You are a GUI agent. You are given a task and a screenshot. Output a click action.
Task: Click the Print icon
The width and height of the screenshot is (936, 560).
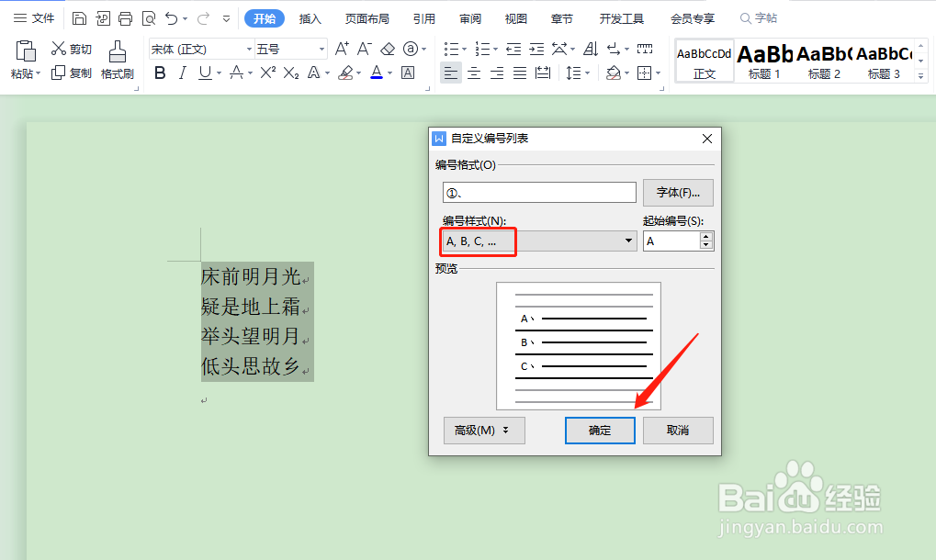125,17
